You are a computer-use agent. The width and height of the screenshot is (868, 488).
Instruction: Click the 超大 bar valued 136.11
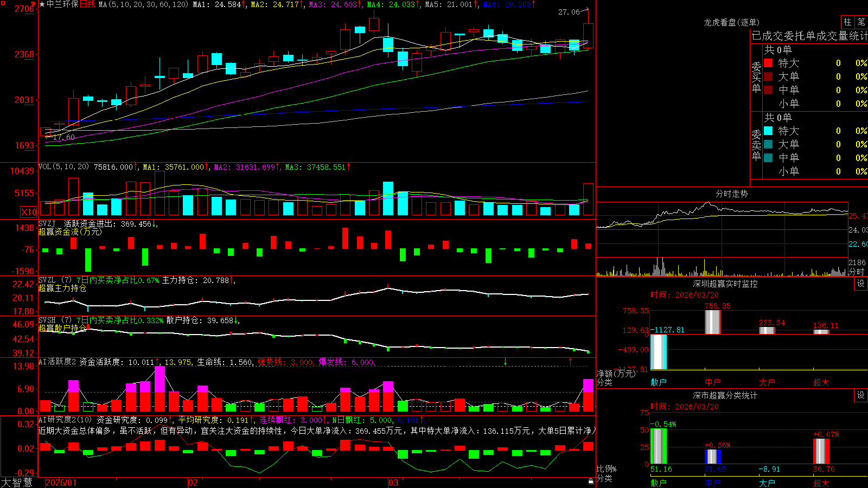[821, 332]
